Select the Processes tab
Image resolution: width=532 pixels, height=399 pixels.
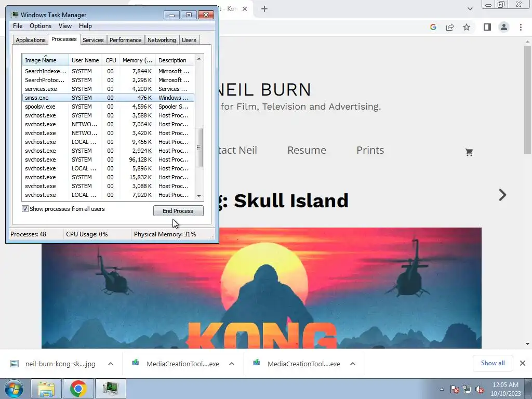64,39
